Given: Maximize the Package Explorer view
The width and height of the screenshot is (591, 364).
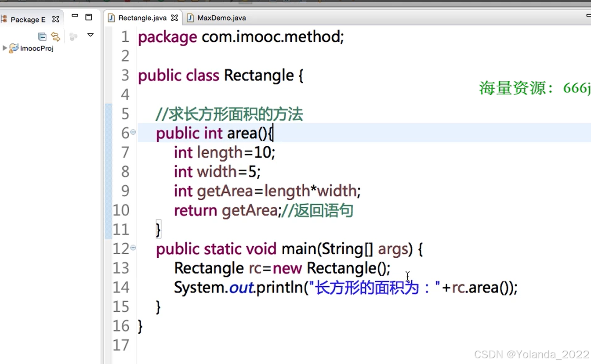Looking at the screenshot, I should [89, 17].
